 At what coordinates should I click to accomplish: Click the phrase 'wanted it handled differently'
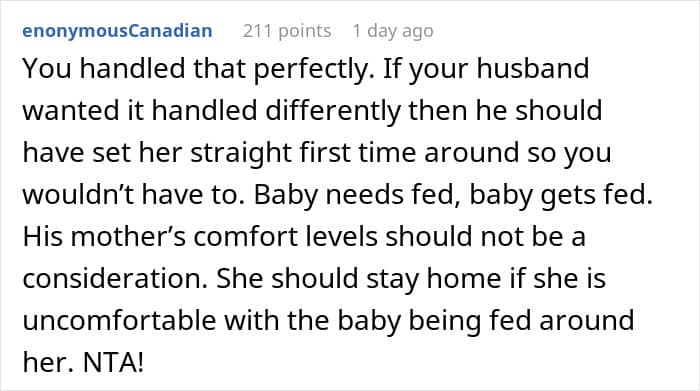click(212, 111)
